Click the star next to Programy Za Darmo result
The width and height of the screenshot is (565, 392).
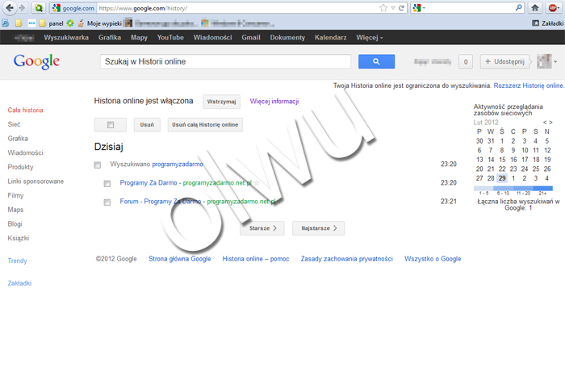click(257, 183)
